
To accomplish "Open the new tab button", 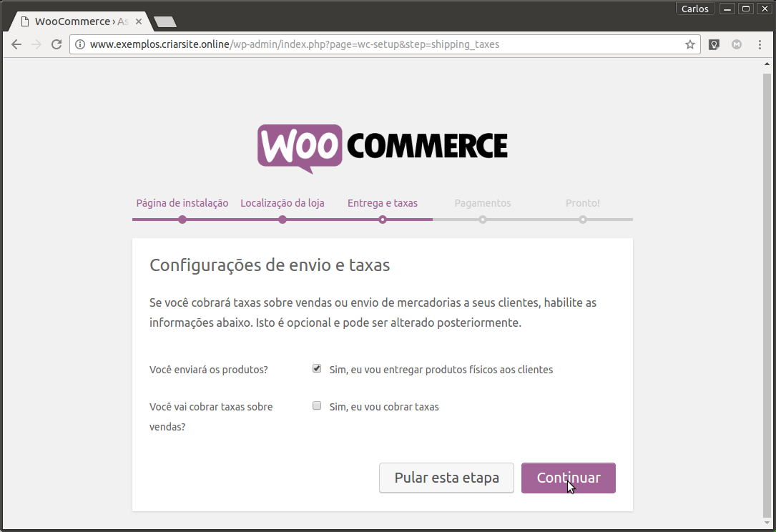I will 165,22.
